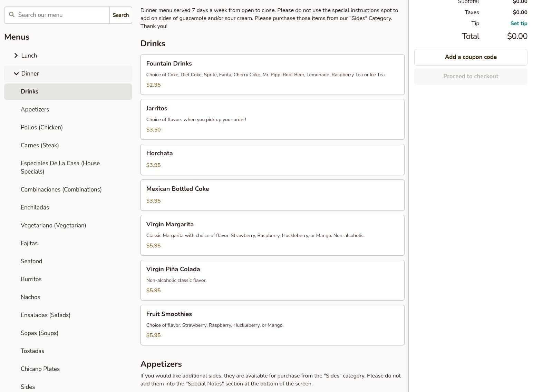The height and width of the screenshot is (392, 533).
Task: Select the Drinks category in sidebar
Action: point(29,91)
